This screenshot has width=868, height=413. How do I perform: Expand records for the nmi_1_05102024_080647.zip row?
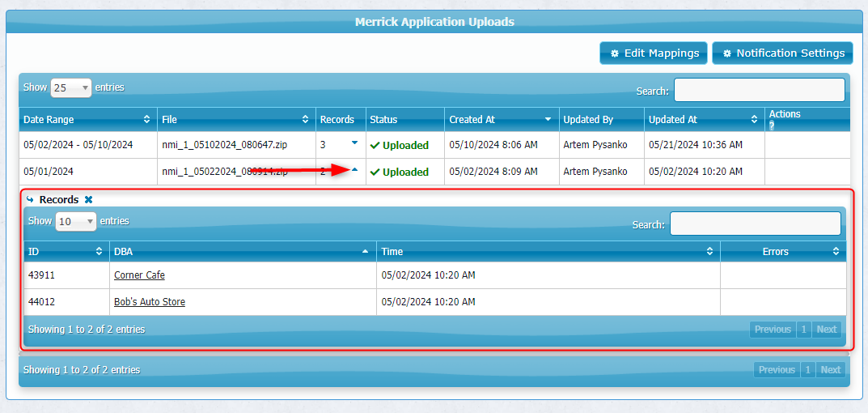point(354,143)
